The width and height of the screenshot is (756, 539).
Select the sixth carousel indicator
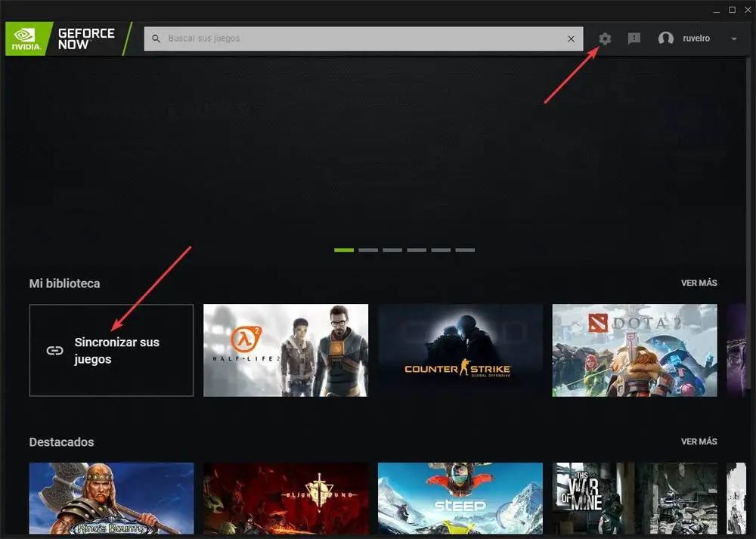(x=465, y=249)
